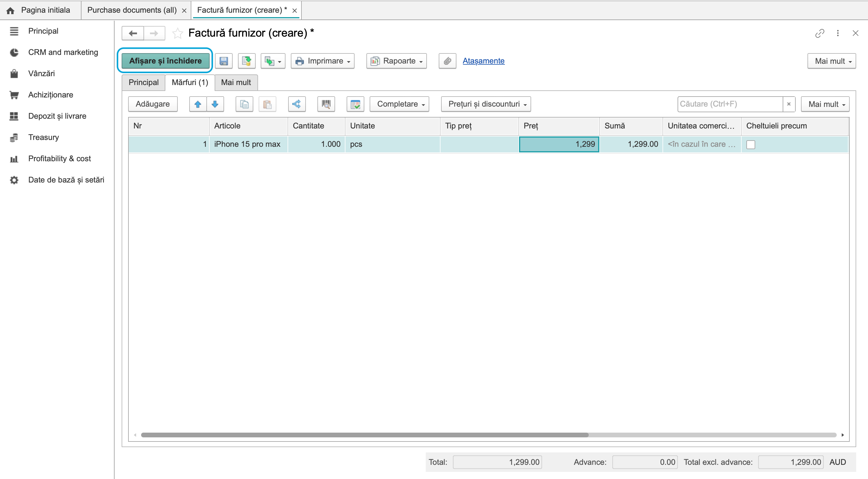
Task: Toggle the Cheltuieli precum checkbox
Action: pos(750,145)
